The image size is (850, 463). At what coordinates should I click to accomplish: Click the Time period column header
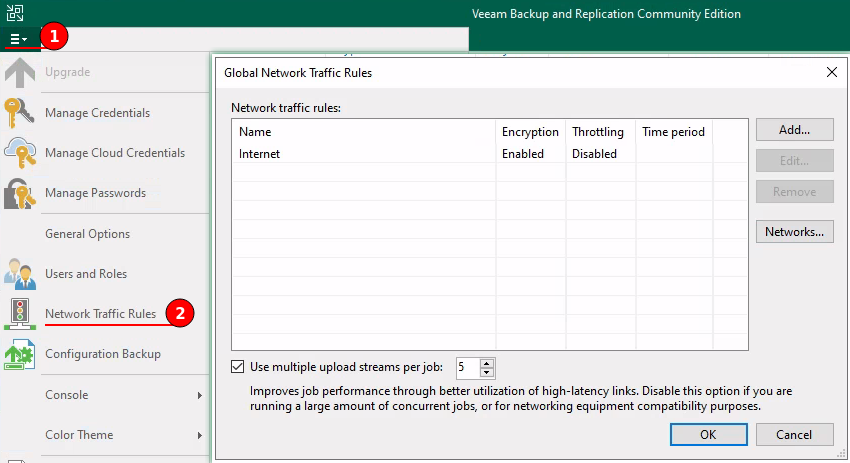(674, 132)
